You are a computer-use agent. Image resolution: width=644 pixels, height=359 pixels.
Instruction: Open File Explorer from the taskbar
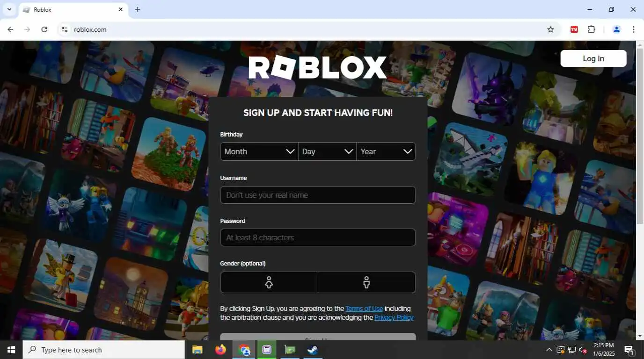point(198,350)
